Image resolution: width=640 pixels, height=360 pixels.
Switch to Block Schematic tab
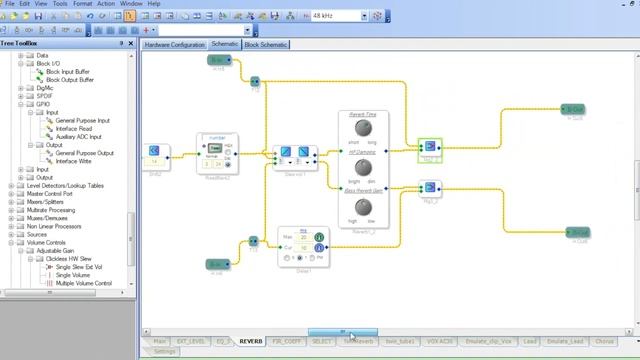(x=266, y=44)
